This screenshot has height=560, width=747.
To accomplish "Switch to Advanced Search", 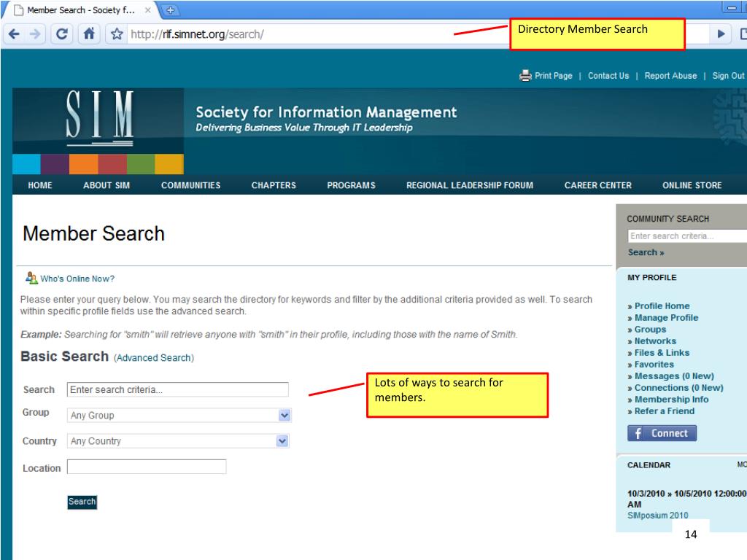I will pyautogui.click(x=154, y=357).
